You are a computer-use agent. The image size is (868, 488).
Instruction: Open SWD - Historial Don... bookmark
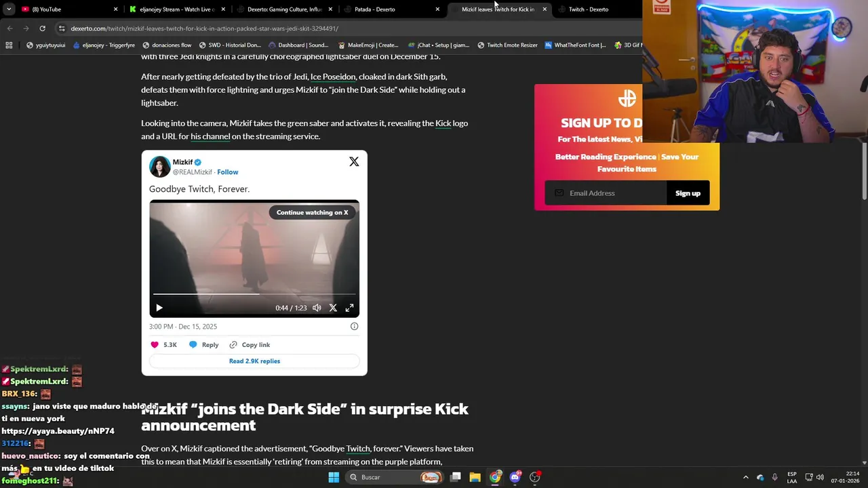(230, 45)
